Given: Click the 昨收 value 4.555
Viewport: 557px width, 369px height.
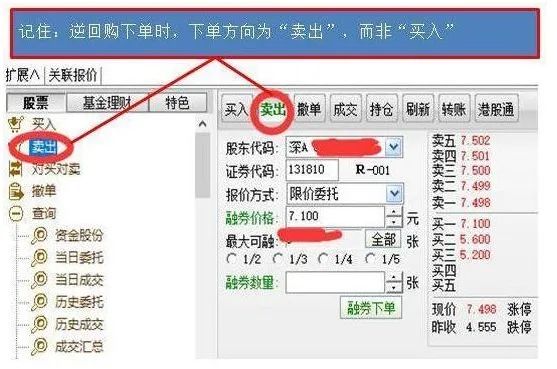Looking at the screenshot, I should pyautogui.click(x=481, y=327).
